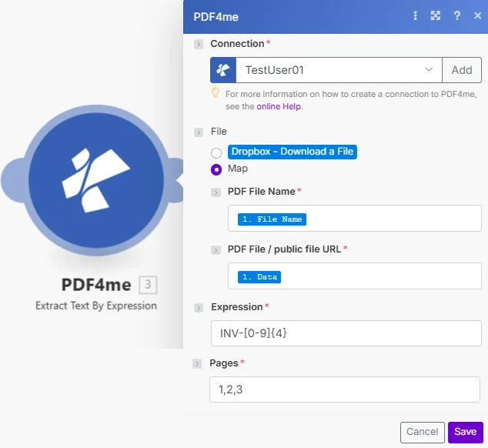Open the three-dot options menu in header

point(415,15)
